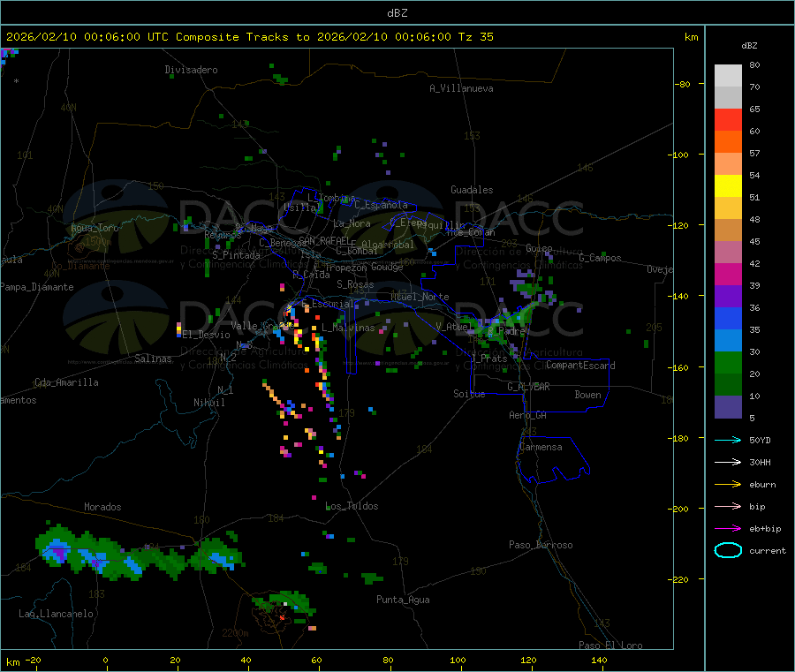
Task: Click the -20 km horizontal axis tick
Action: [x=33, y=660]
